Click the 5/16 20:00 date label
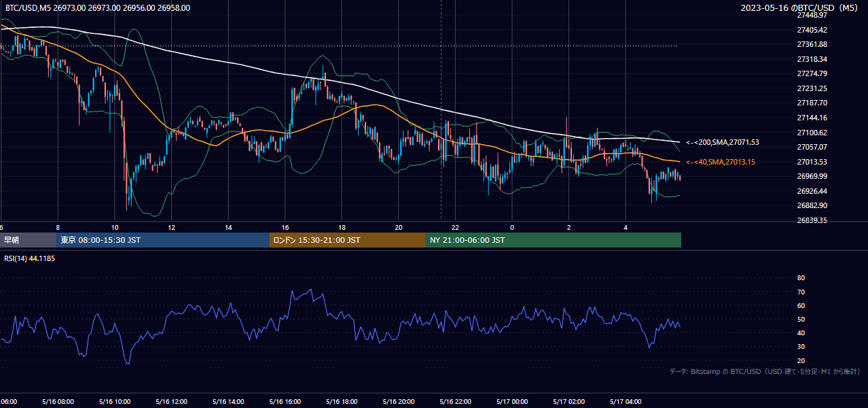This screenshot has height=408, width=868. click(398, 402)
